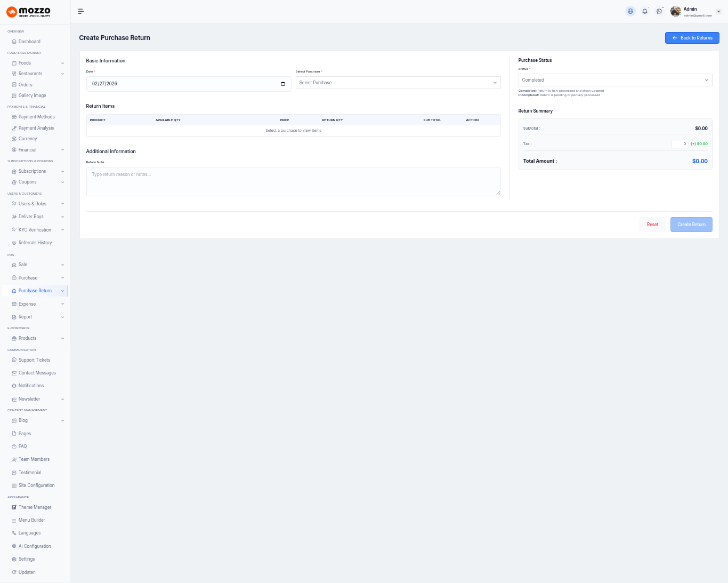728x583 pixels.
Task: Open the notifications bell icon
Action: [x=645, y=11]
